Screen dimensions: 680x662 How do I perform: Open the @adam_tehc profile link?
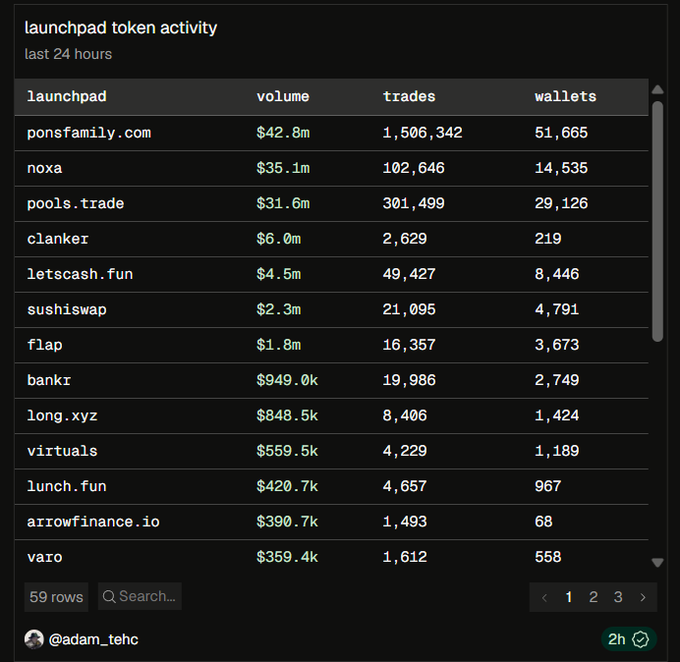pyautogui.click(x=93, y=639)
